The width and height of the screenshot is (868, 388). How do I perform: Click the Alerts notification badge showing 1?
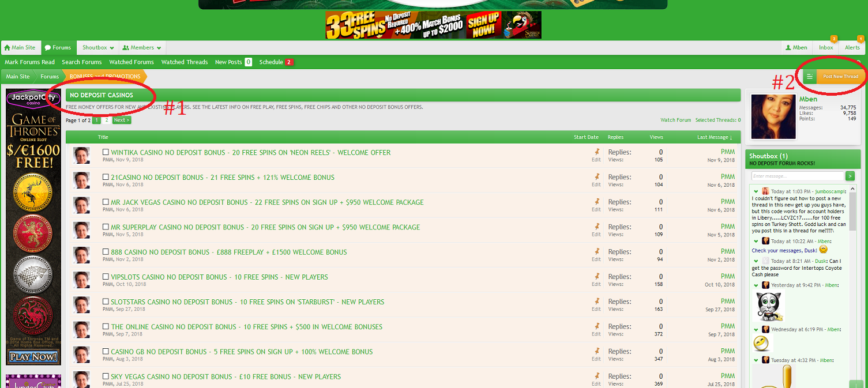(861, 39)
